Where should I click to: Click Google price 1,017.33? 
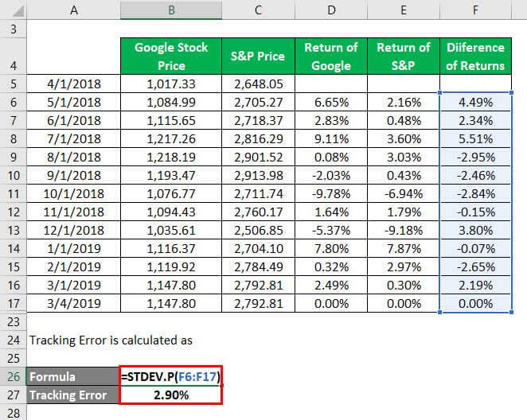pos(171,84)
